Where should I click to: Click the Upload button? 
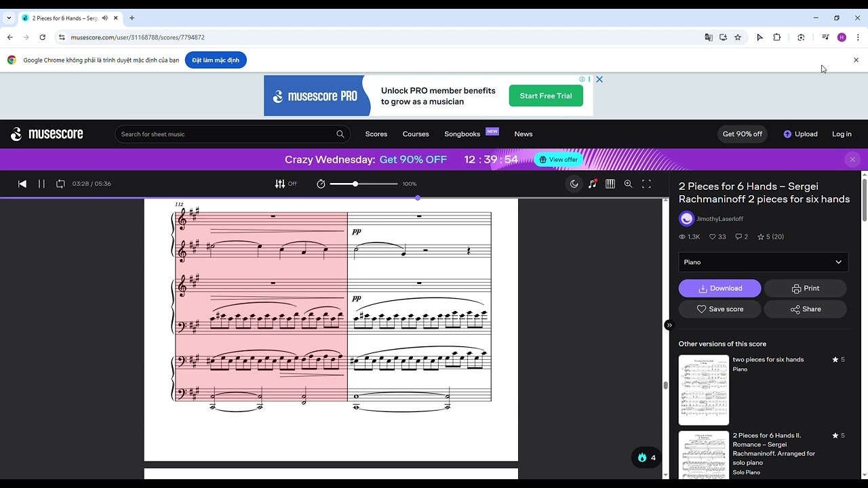[x=800, y=134]
